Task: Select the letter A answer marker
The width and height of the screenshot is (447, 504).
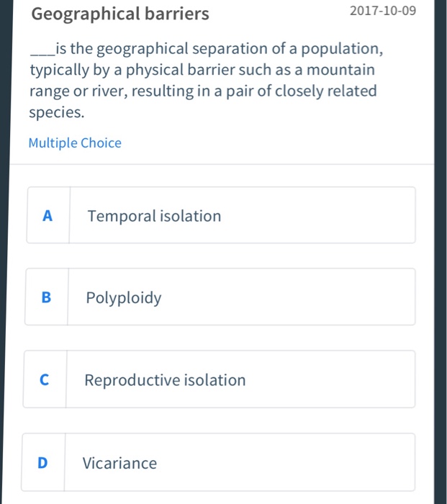Action: tap(48, 215)
